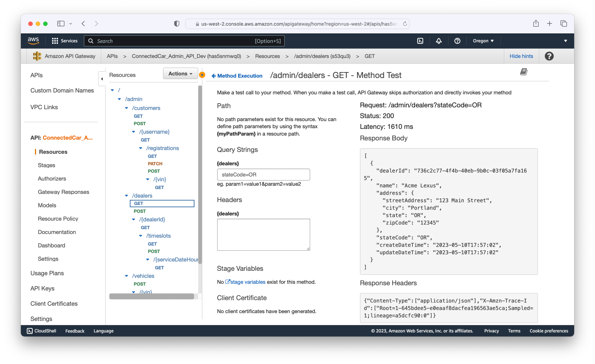Click the query strings input field
This screenshot has width=595, height=364.
(x=263, y=175)
